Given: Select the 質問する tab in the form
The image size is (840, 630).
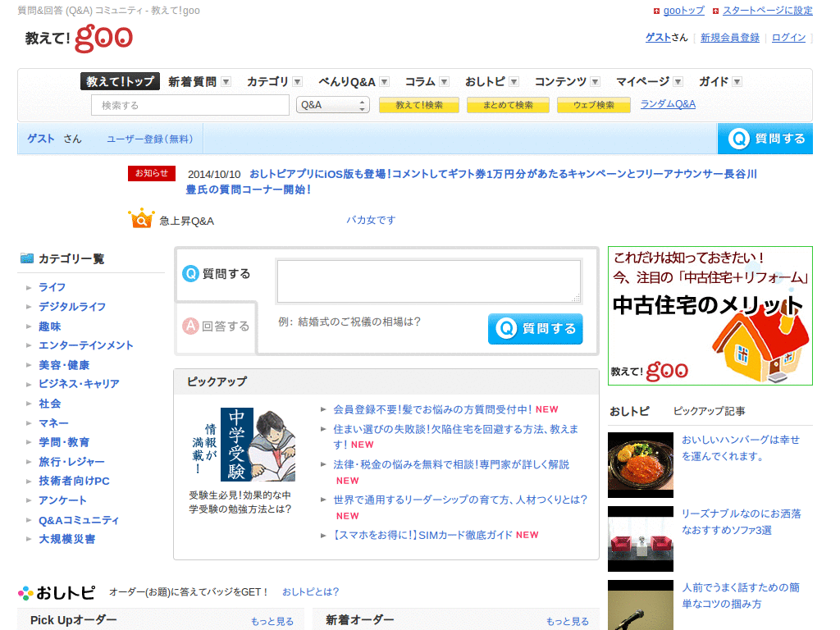Looking at the screenshot, I should coord(217,274).
